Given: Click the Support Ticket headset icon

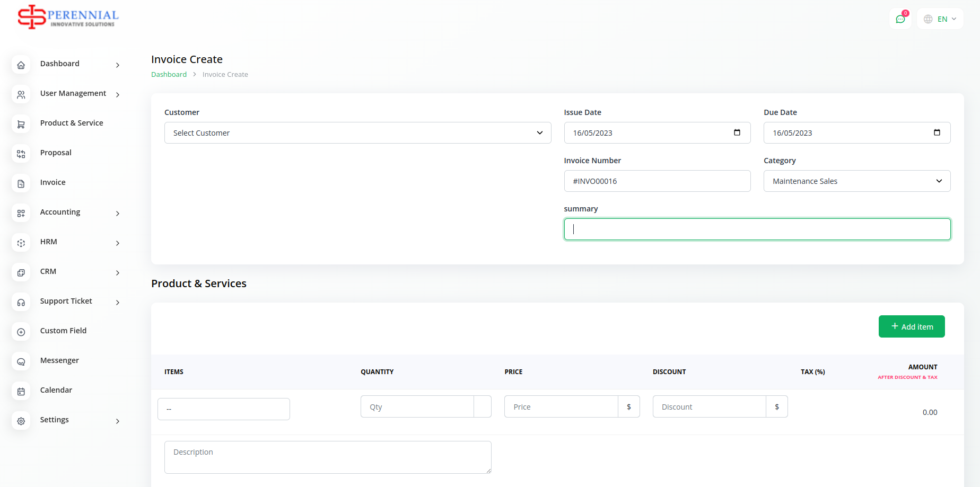Looking at the screenshot, I should click(21, 303).
